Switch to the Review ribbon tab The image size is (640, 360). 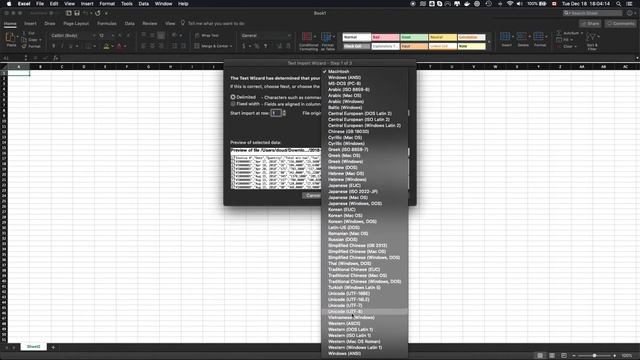coord(150,24)
